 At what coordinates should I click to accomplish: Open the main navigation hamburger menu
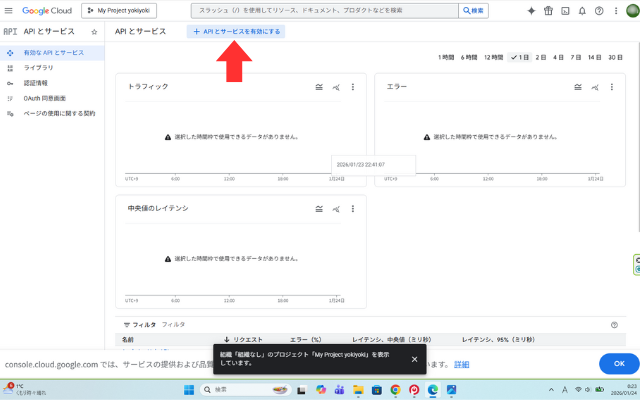8,10
